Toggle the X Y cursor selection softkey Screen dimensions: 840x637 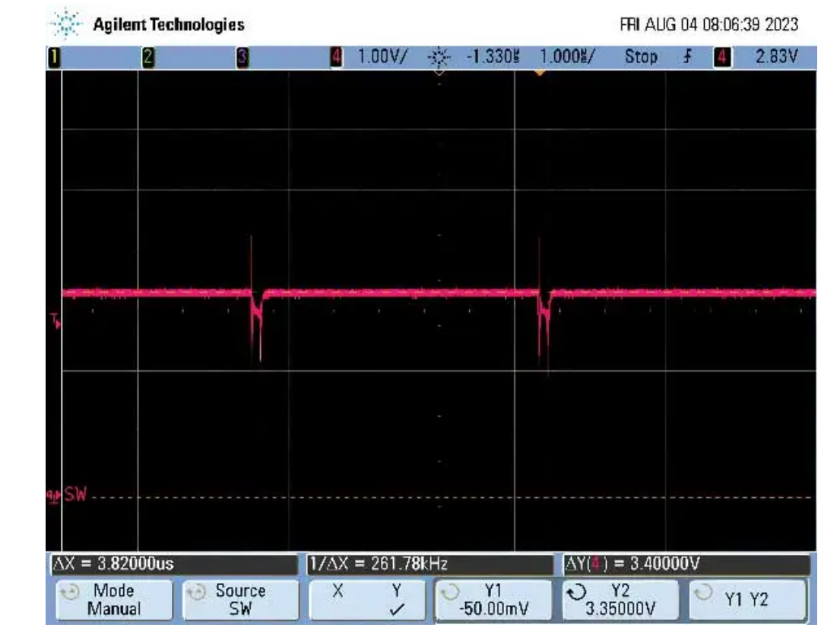[x=367, y=600]
